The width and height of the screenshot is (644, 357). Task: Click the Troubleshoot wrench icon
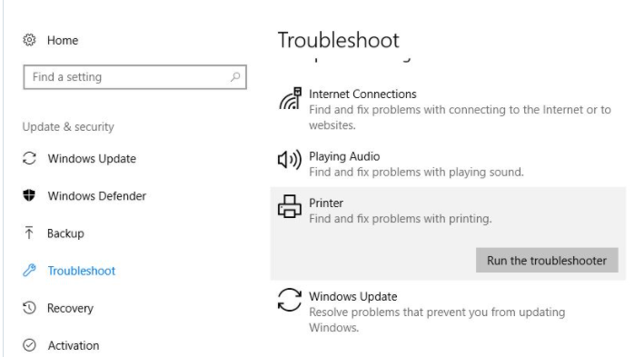[29, 271]
